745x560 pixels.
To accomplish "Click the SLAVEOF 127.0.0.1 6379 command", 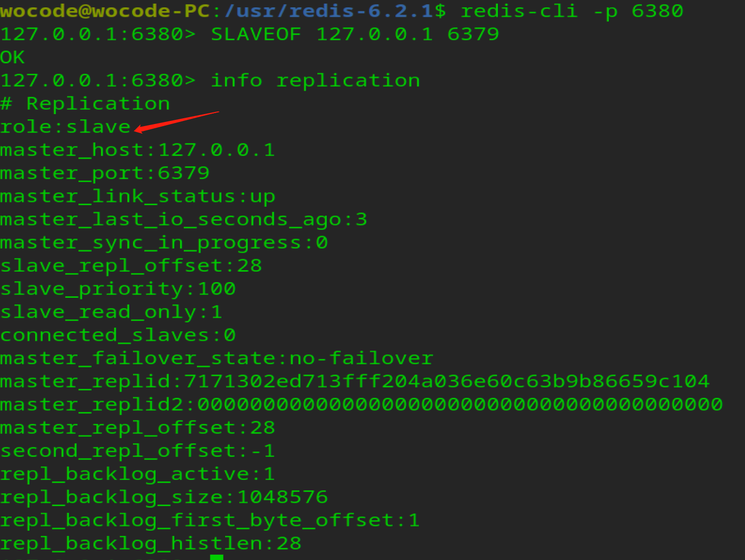I will [355, 35].
